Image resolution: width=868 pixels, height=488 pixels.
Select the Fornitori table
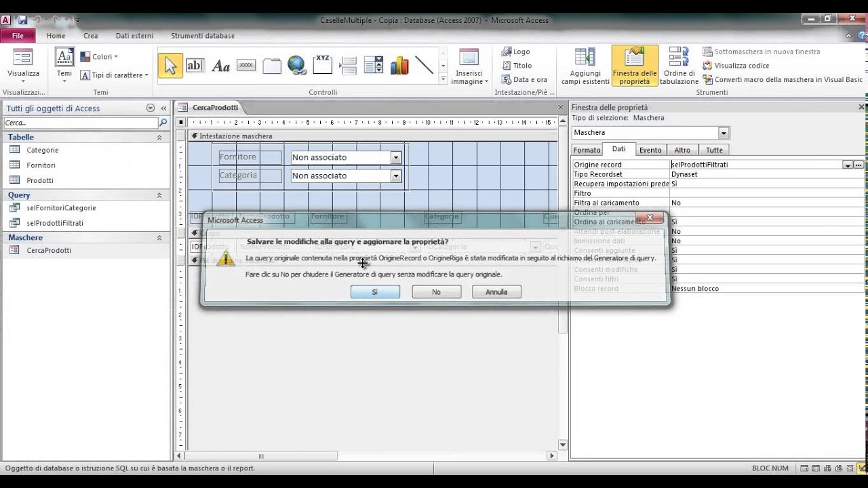(x=41, y=165)
